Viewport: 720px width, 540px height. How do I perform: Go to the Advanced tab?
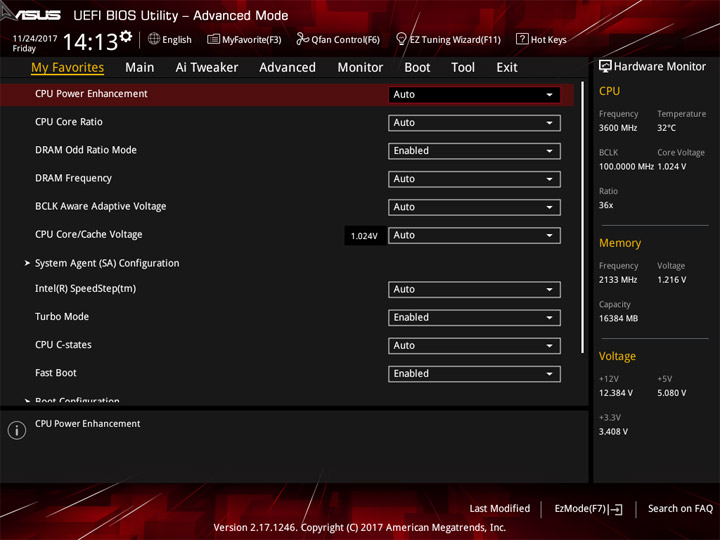(287, 68)
